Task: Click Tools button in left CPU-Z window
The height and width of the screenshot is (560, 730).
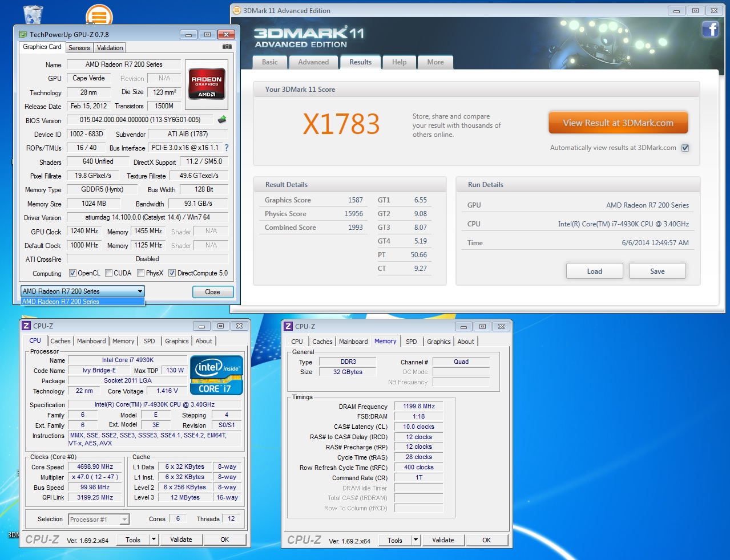Action: pyautogui.click(x=133, y=539)
